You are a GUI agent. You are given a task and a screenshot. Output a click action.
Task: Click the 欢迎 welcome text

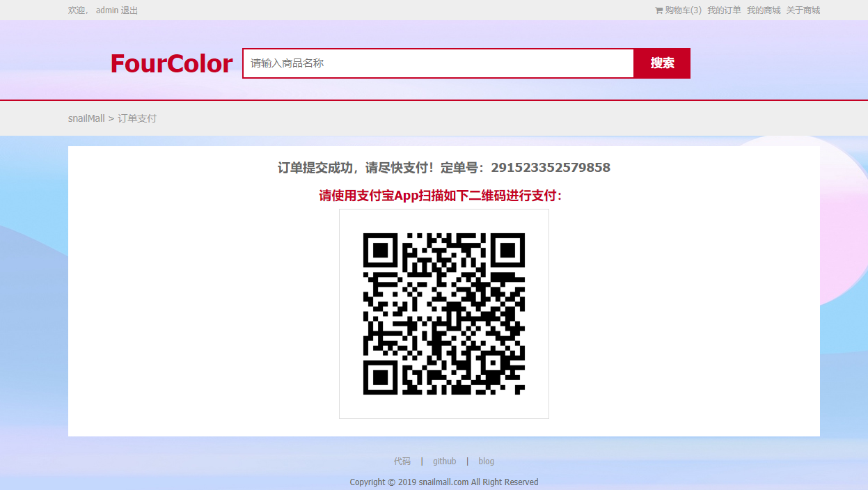77,10
